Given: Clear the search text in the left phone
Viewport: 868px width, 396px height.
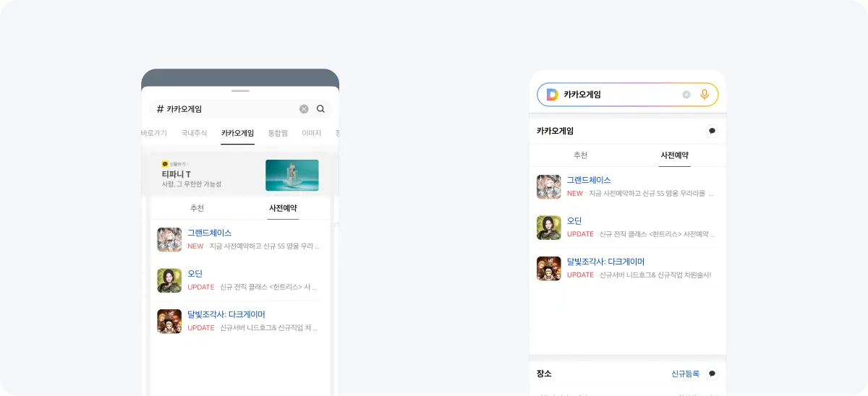Looking at the screenshot, I should 304,109.
